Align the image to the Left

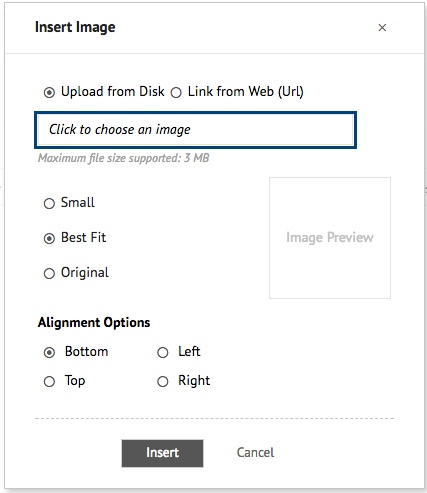point(162,352)
